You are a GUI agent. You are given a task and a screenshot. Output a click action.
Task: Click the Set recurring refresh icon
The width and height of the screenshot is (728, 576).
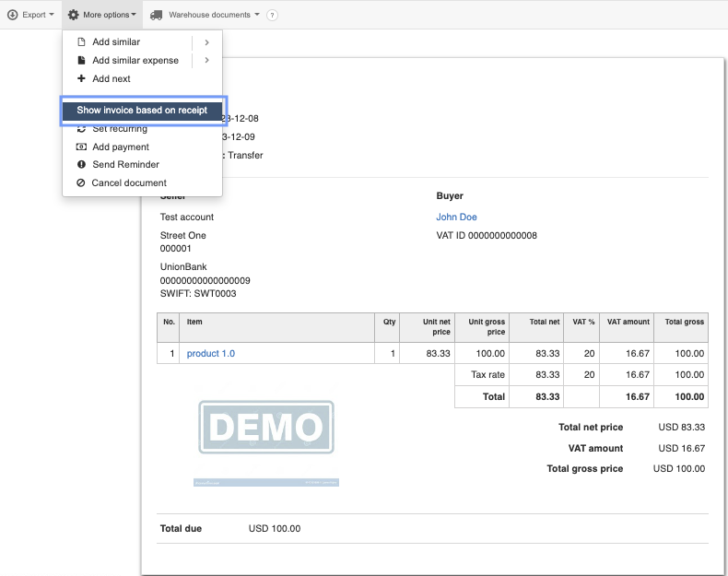tap(81, 129)
